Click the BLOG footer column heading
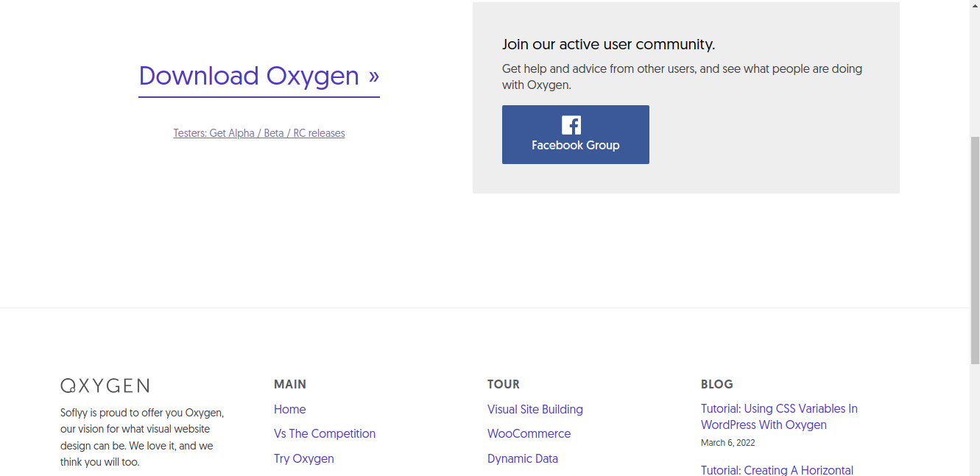This screenshot has height=476, width=980. pyautogui.click(x=717, y=384)
